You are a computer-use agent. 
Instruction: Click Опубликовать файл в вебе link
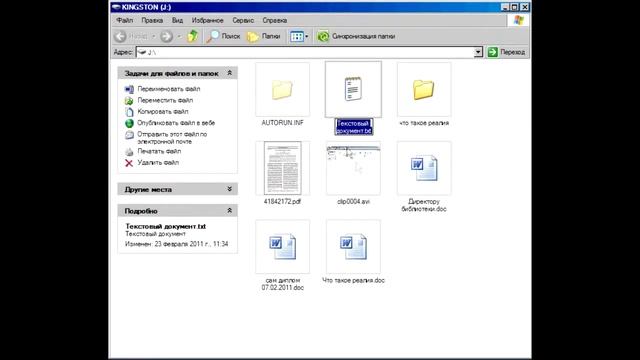176,122
